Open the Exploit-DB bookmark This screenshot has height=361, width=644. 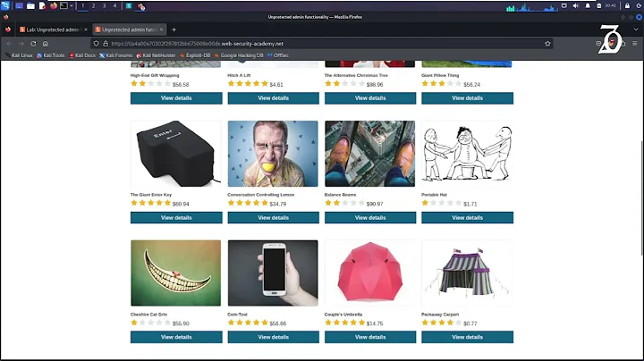click(x=195, y=55)
